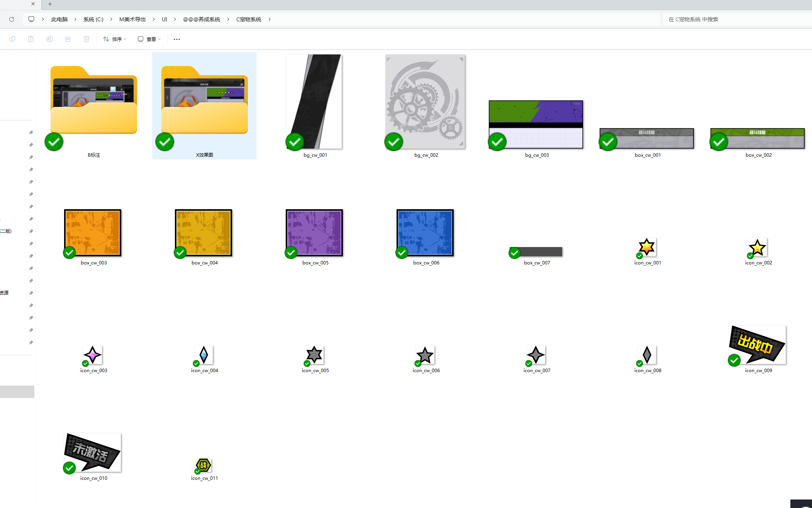The height and width of the screenshot is (508, 812).
Task: Go to M美术导出 breadcrumb folder
Action: [132, 19]
